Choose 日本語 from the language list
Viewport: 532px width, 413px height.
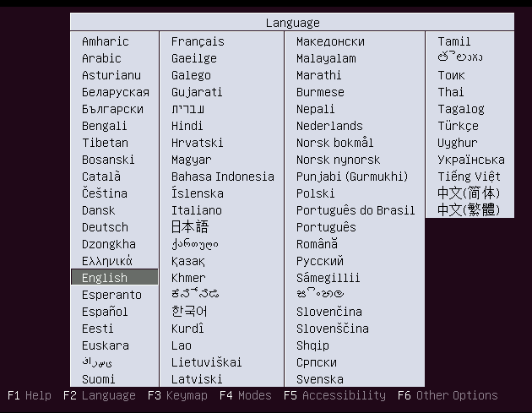click(190, 226)
